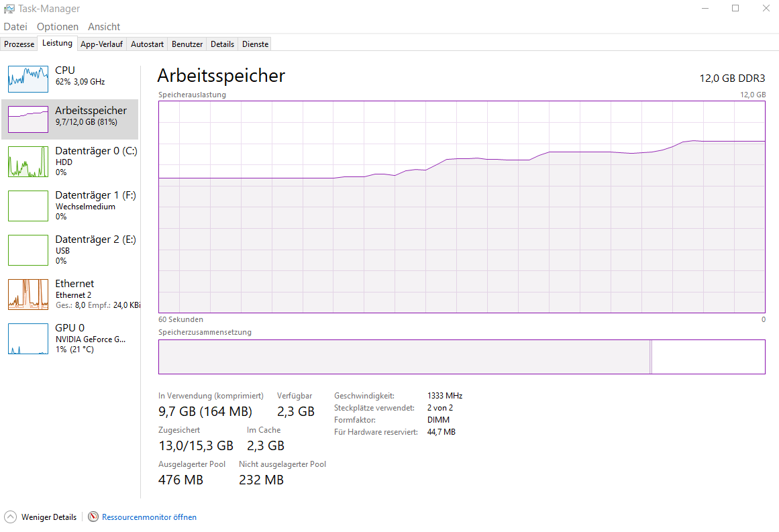Open the Ansicht menu
The height and width of the screenshot is (532, 779).
104,27
